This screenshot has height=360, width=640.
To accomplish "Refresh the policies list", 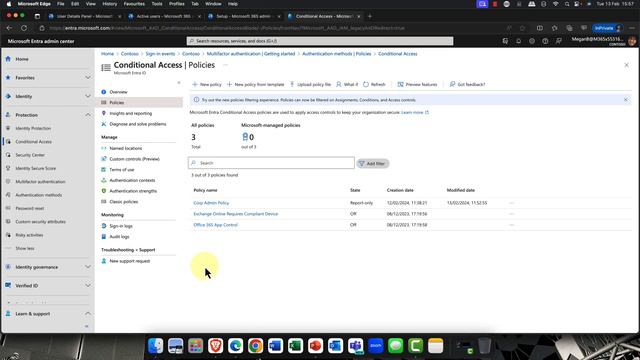I will (374, 84).
